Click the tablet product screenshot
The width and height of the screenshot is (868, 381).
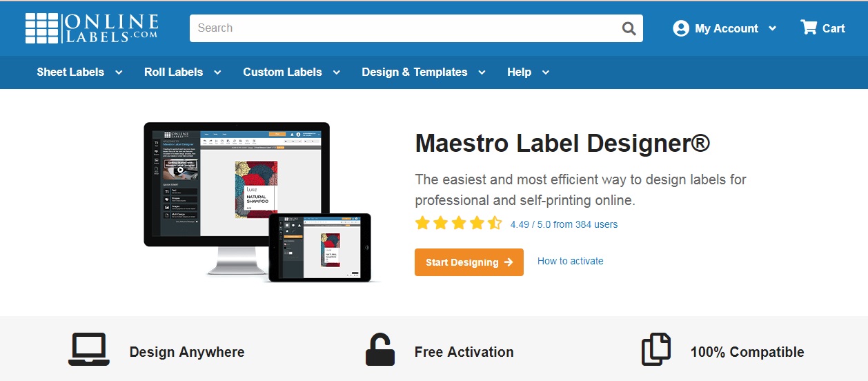coord(321,247)
